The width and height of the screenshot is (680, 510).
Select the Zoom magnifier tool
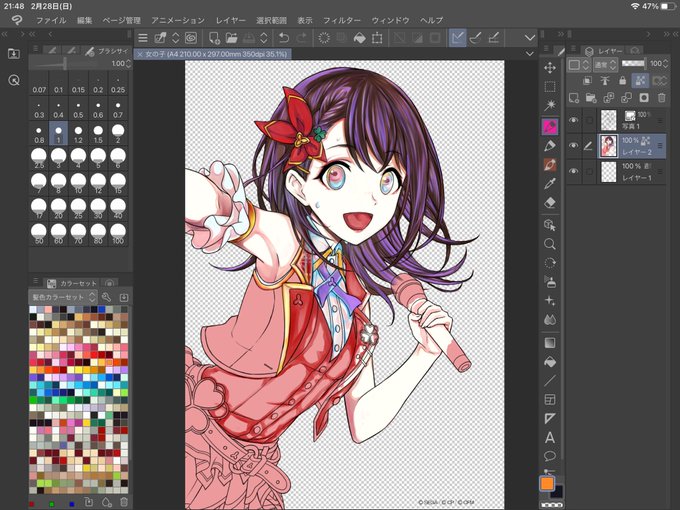tap(550, 244)
